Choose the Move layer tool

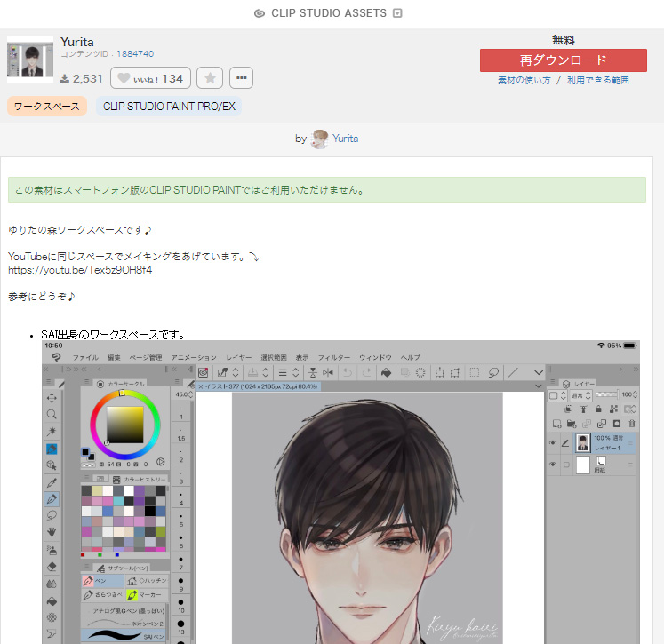coord(52,397)
